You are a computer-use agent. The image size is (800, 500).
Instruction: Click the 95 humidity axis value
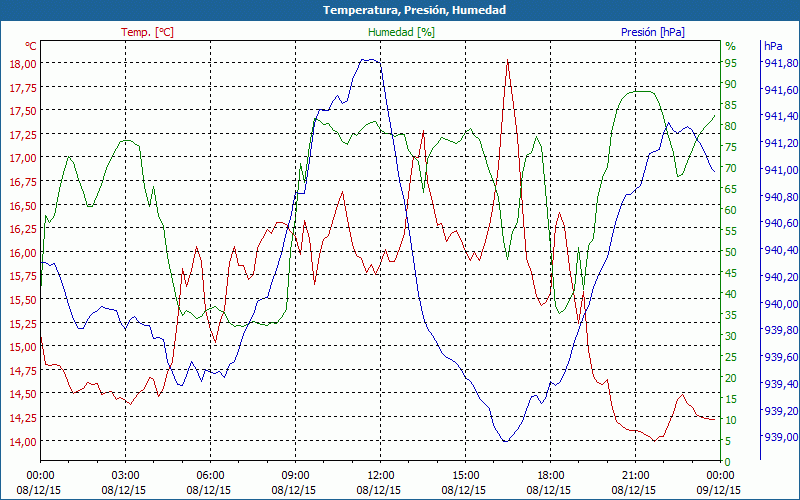point(731,63)
